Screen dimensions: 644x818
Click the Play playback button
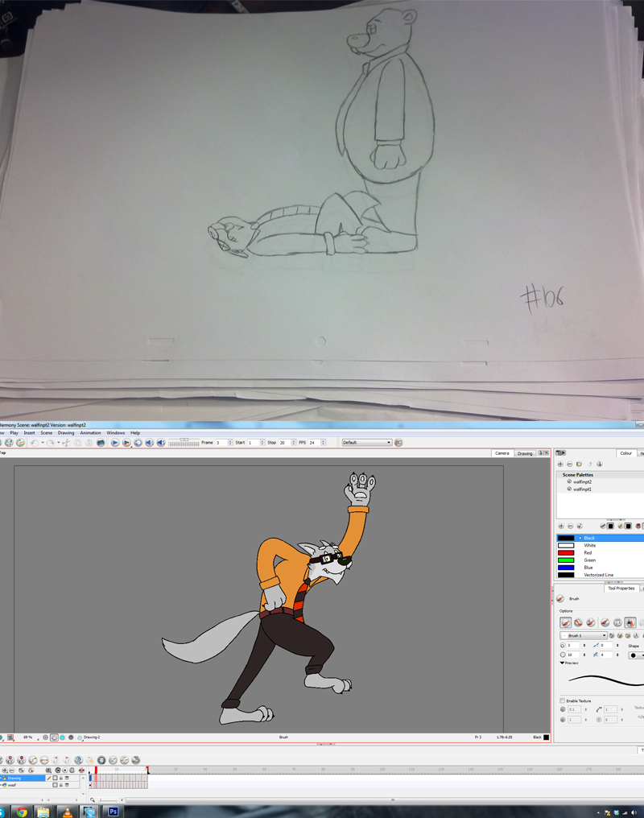(x=115, y=443)
